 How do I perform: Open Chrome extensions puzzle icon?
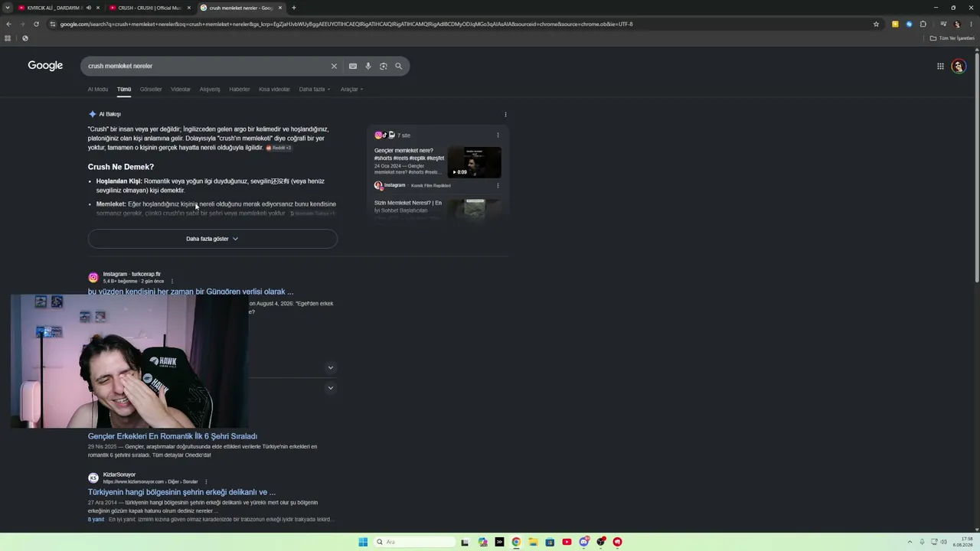pos(923,24)
